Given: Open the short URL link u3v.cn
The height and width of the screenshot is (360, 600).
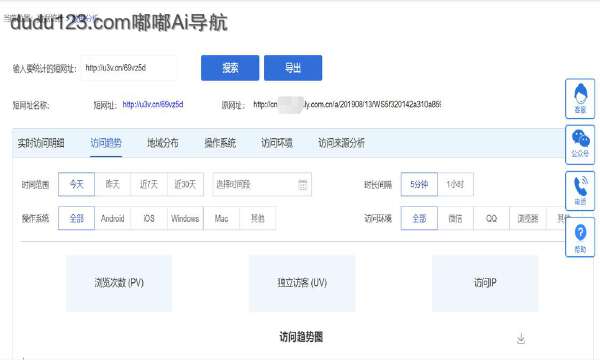Looking at the screenshot, I should point(153,104).
